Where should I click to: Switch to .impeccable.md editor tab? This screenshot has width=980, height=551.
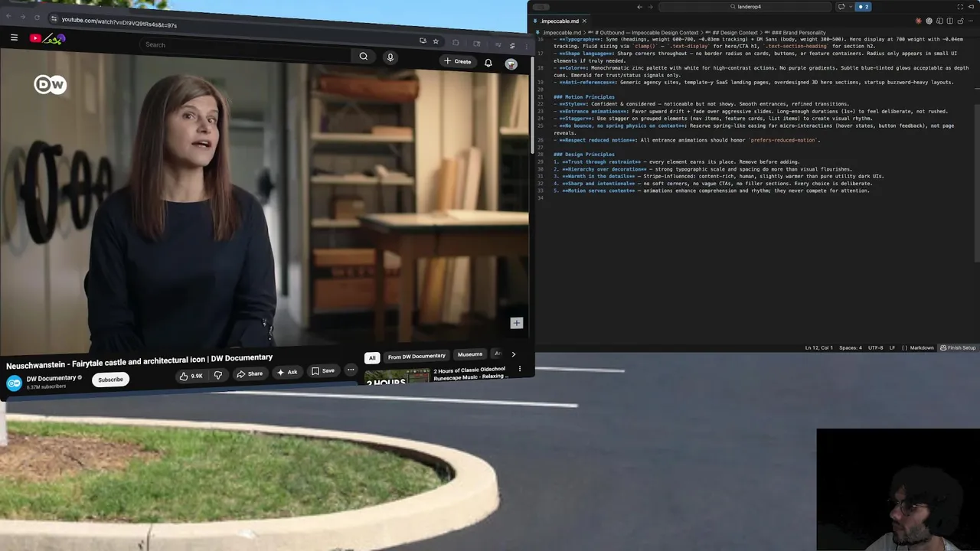[x=560, y=21]
